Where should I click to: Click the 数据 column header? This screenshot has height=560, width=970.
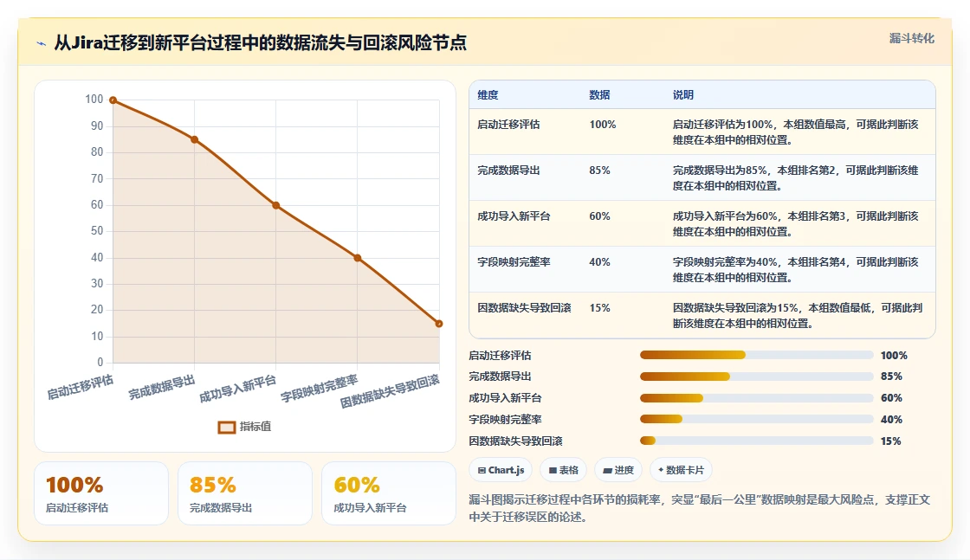tap(599, 95)
